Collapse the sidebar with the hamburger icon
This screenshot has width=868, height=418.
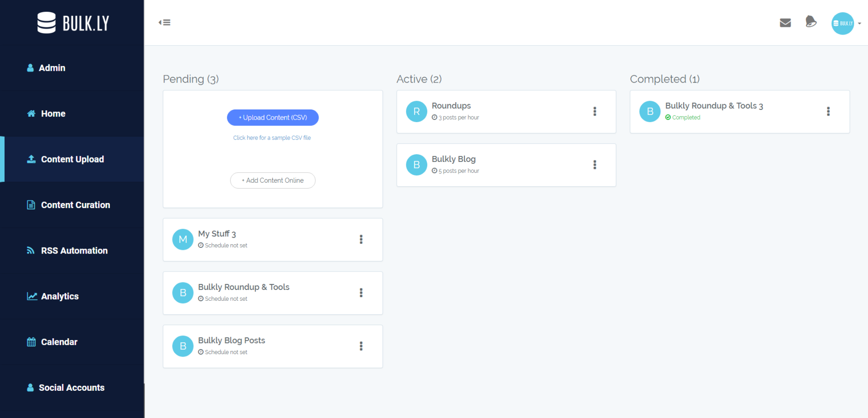[164, 22]
